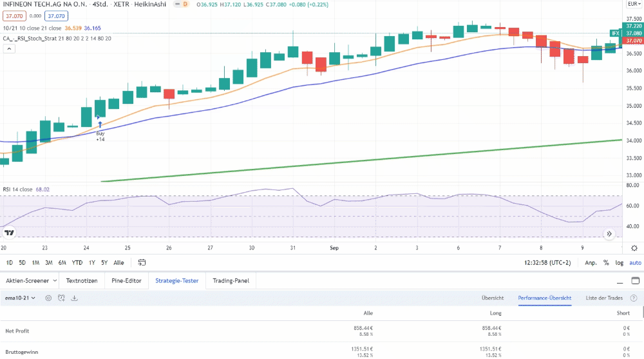Image resolution: width=644 pixels, height=359 pixels.
Task: Open the ema10-21 strategy dropdown
Action: tap(20, 298)
